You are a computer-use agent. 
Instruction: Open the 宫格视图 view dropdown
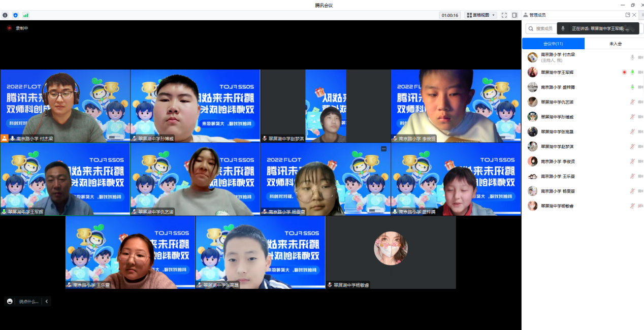tap(480, 15)
